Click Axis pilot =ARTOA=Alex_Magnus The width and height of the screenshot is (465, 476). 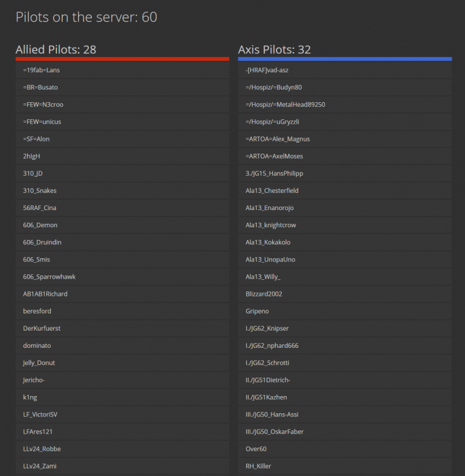[x=278, y=139]
